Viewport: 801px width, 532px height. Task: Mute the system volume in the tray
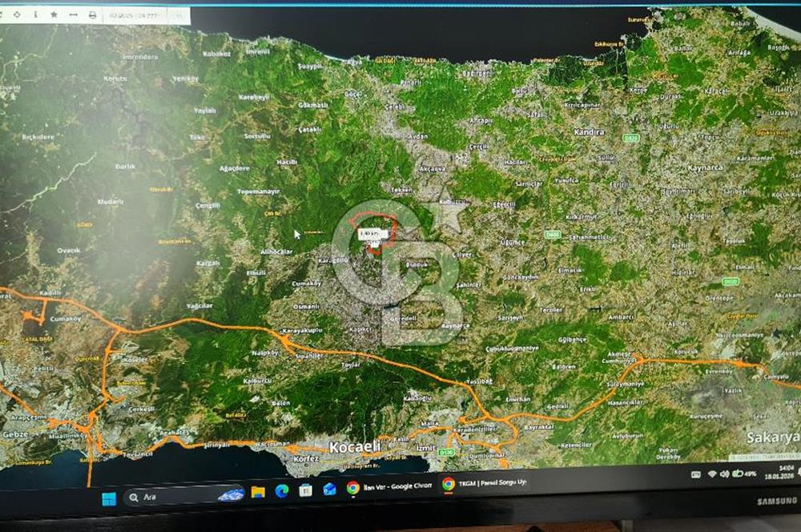(725, 474)
